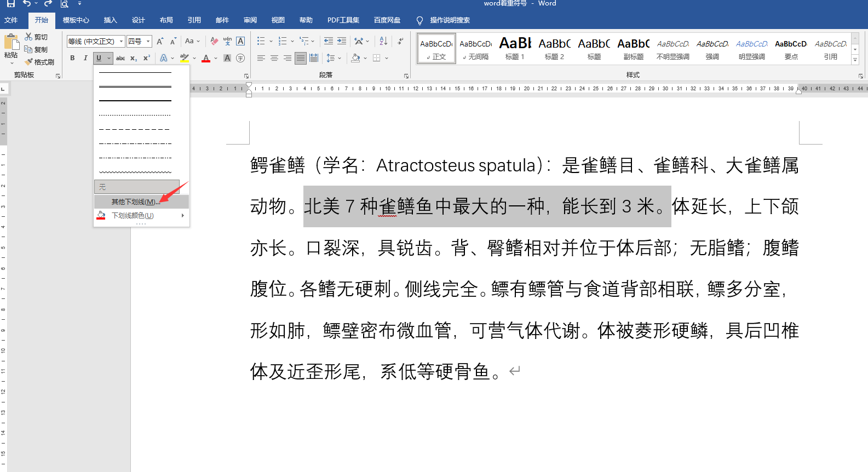Open the 插入 (Insert) ribbon tab

pyautogui.click(x=110, y=20)
